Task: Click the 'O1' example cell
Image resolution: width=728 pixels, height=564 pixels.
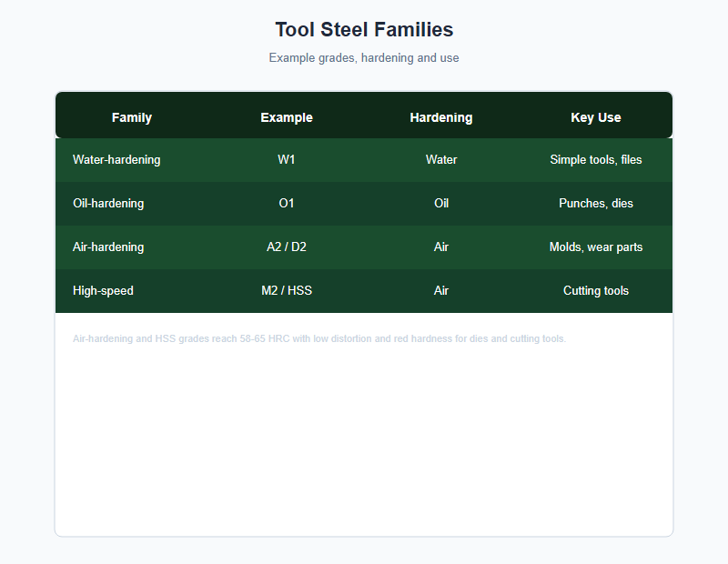Action: point(287,204)
